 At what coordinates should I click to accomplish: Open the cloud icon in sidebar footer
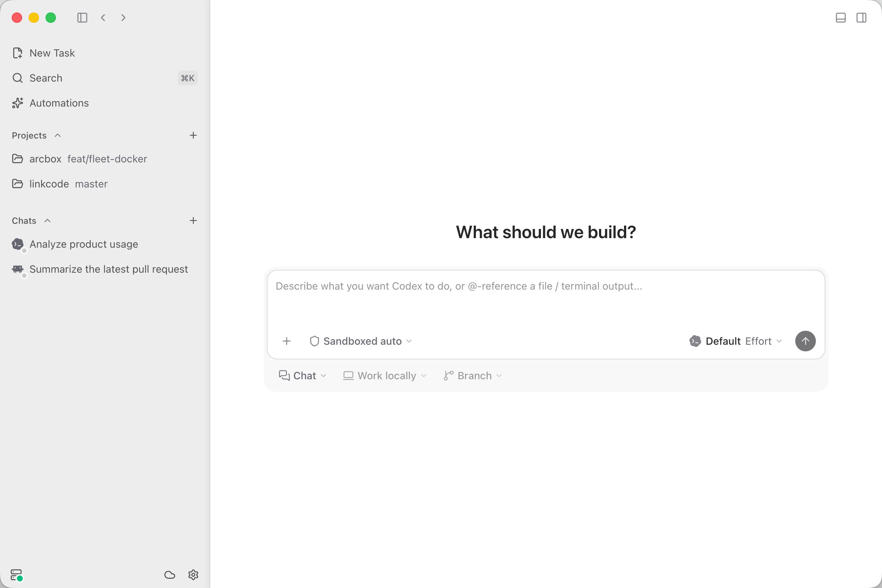point(170,575)
